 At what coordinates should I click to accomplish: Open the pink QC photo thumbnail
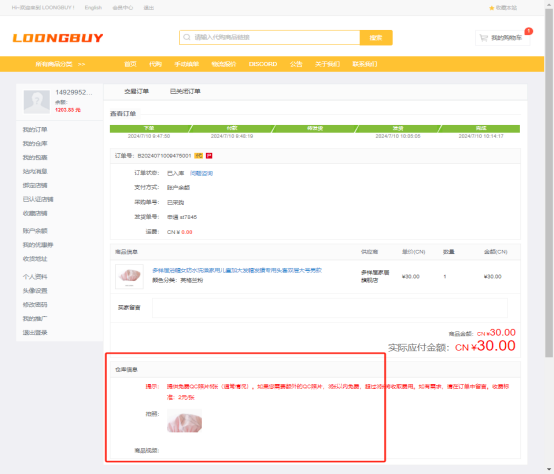pos(184,421)
